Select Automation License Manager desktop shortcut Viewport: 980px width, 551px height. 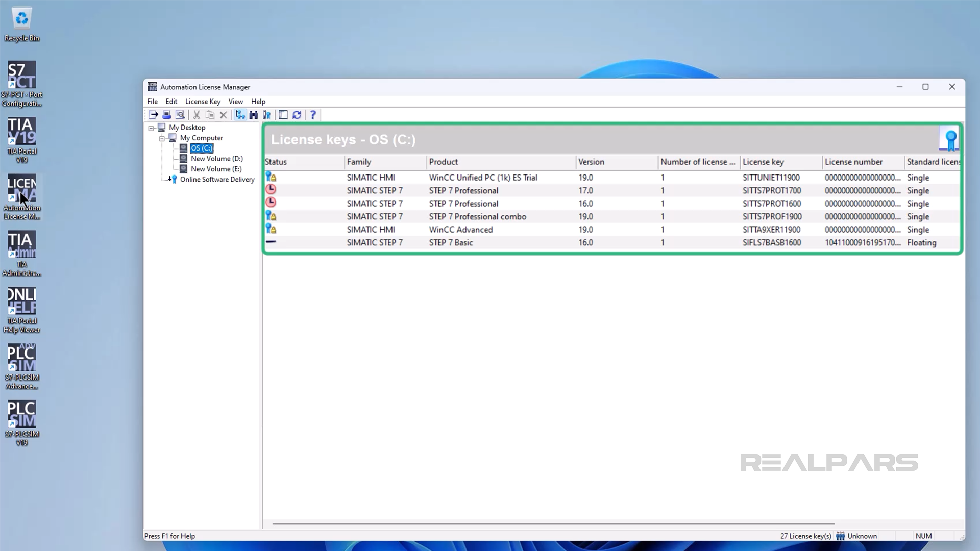pos(21,197)
